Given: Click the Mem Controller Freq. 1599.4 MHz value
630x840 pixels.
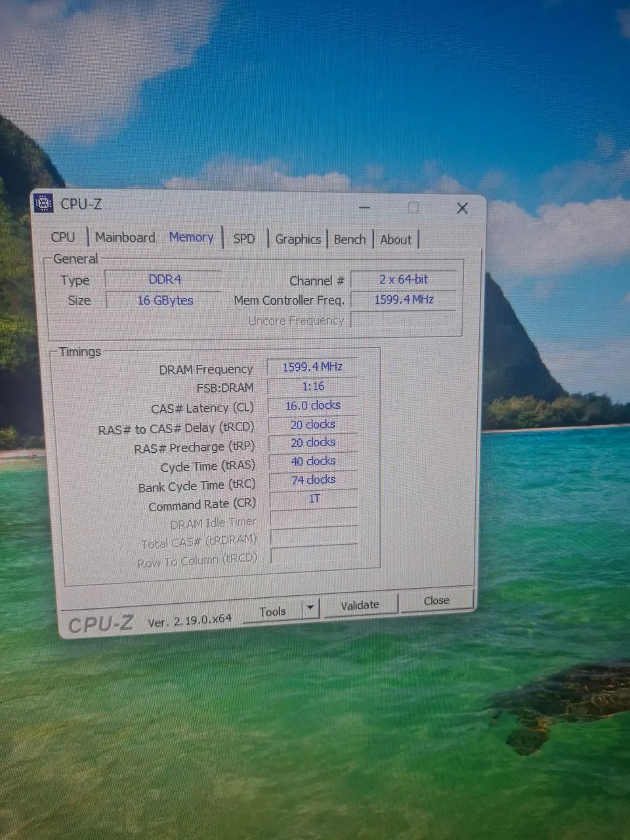Looking at the screenshot, I should (x=404, y=300).
